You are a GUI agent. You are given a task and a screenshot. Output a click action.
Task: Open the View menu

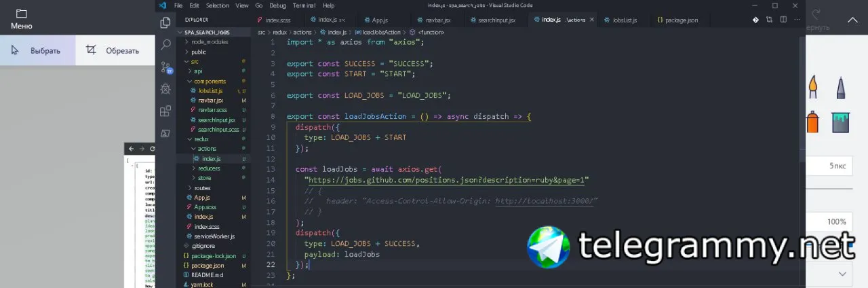click(242, 5)
